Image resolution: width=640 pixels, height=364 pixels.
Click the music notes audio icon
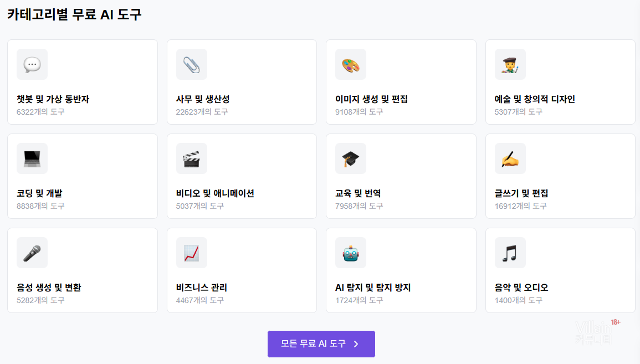coord(510,253)
